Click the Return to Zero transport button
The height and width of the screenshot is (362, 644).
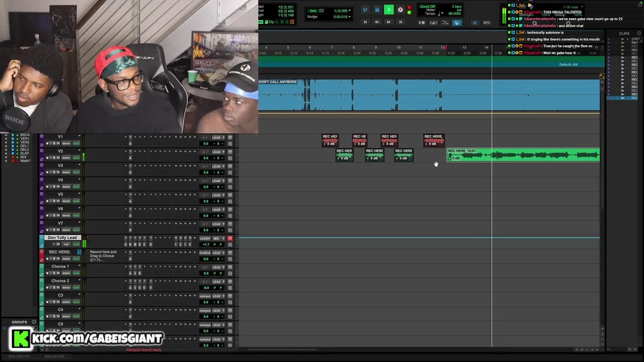point(365,22)
